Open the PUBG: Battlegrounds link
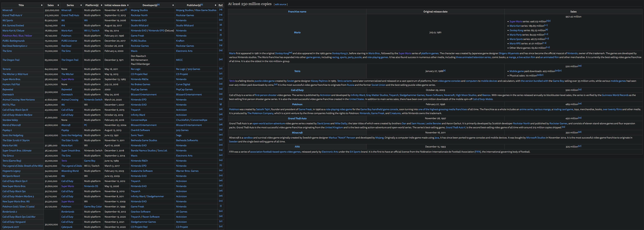This screenshot has width=644, height=230. click(14, 41)
